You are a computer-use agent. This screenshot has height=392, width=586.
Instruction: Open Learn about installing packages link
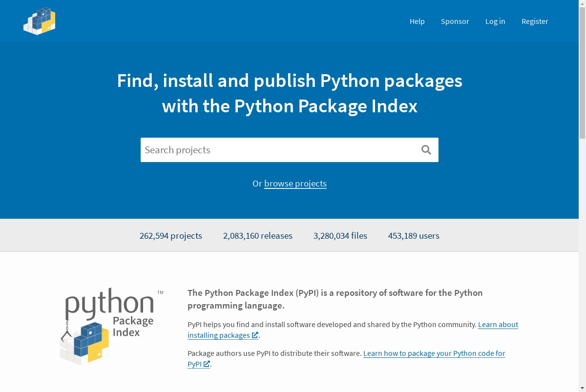coord(353,330)
